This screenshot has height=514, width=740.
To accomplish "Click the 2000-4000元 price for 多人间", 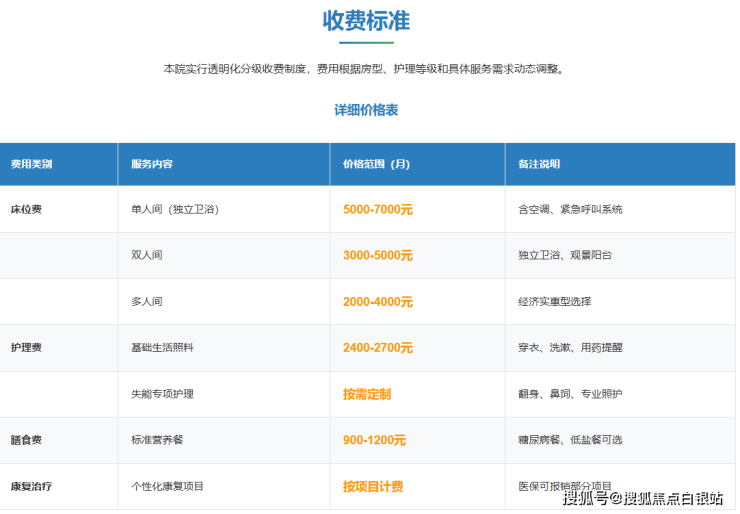I will [378, 301].
